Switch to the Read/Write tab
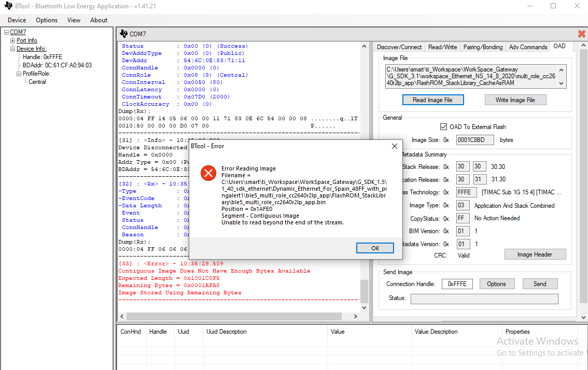The height and width of the screenshot is (370, 588). (x=442, y=47)
